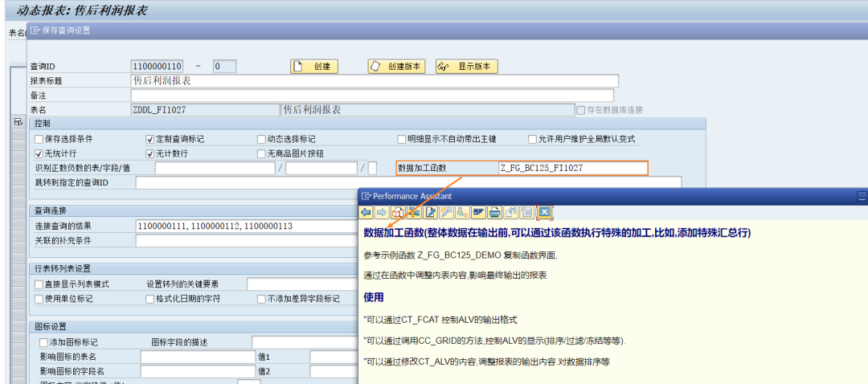Click the 关联的补充条件 field

click(x=247, y=241)
